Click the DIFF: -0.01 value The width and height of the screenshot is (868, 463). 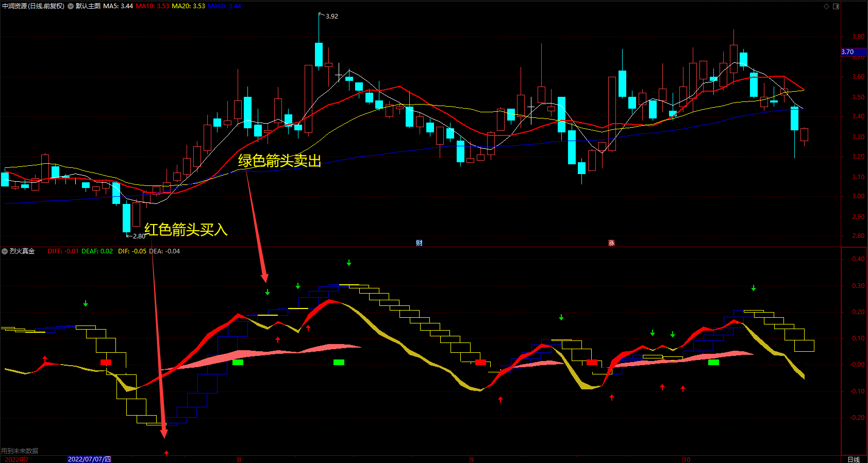tap(63, 251)
